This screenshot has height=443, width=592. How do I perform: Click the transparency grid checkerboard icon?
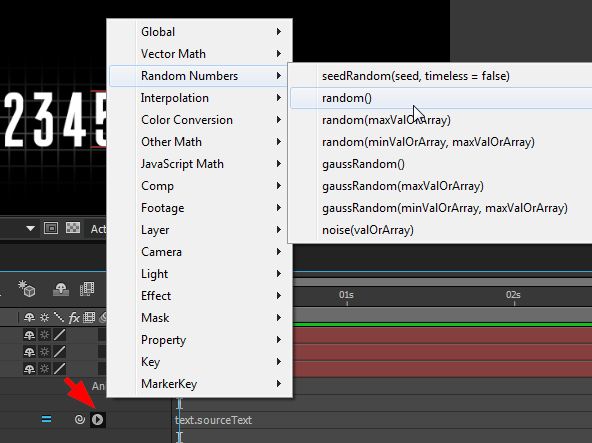(x=73, y=228)
